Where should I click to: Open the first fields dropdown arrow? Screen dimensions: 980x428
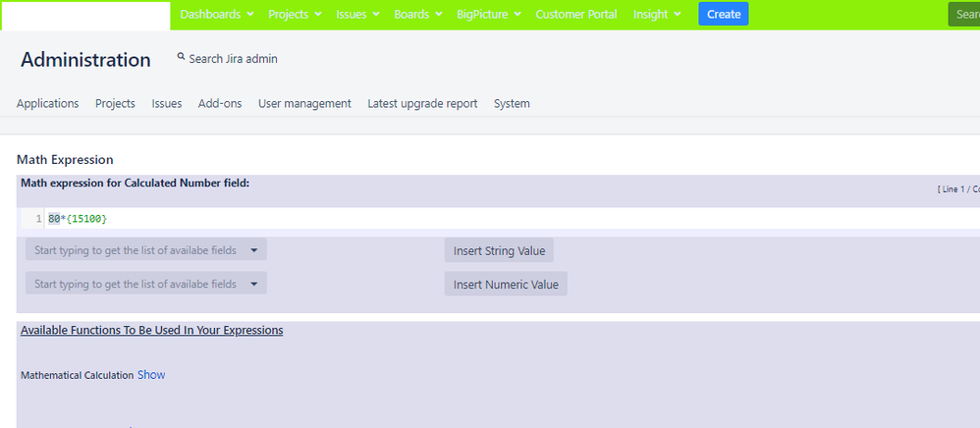(253, 250)
